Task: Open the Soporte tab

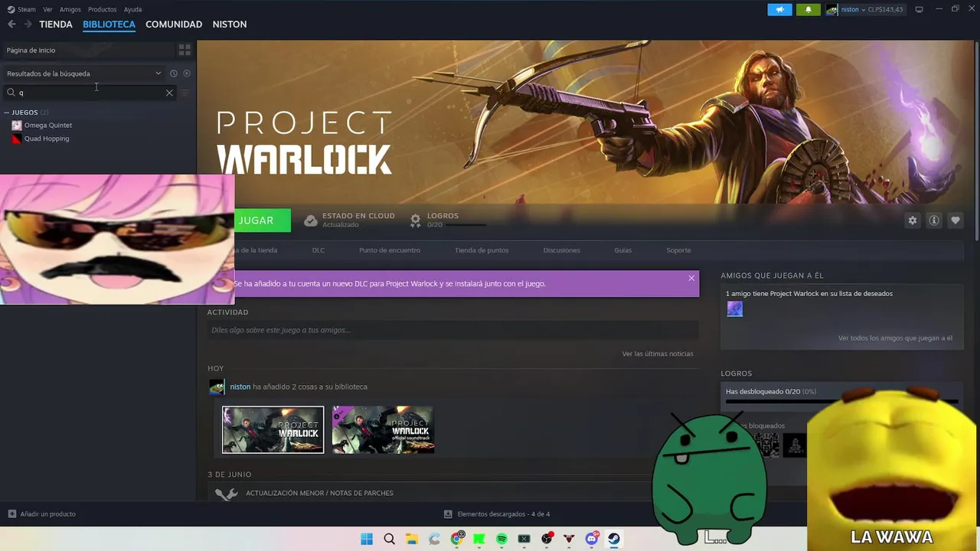Action: pyautogui.click(x=678, y=250)
